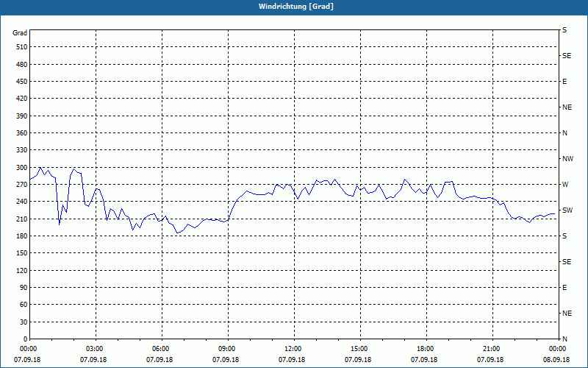Click the 360 y-axis value
588x368 pixels.
[x=22, y=133]
